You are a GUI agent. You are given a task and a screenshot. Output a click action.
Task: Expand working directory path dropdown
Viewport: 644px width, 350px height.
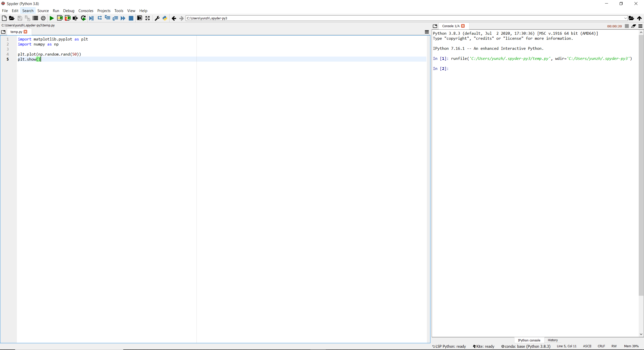click(625, 18)
